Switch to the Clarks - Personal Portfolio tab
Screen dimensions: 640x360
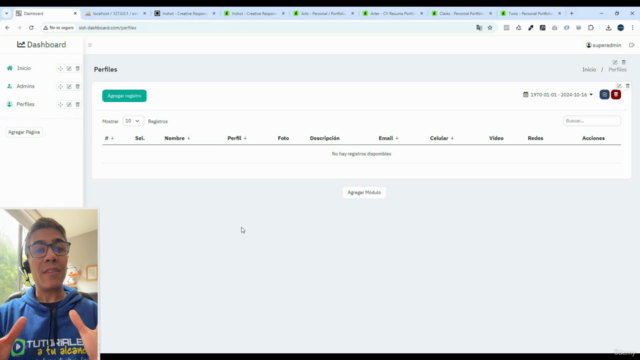click(x=461, y=13)
